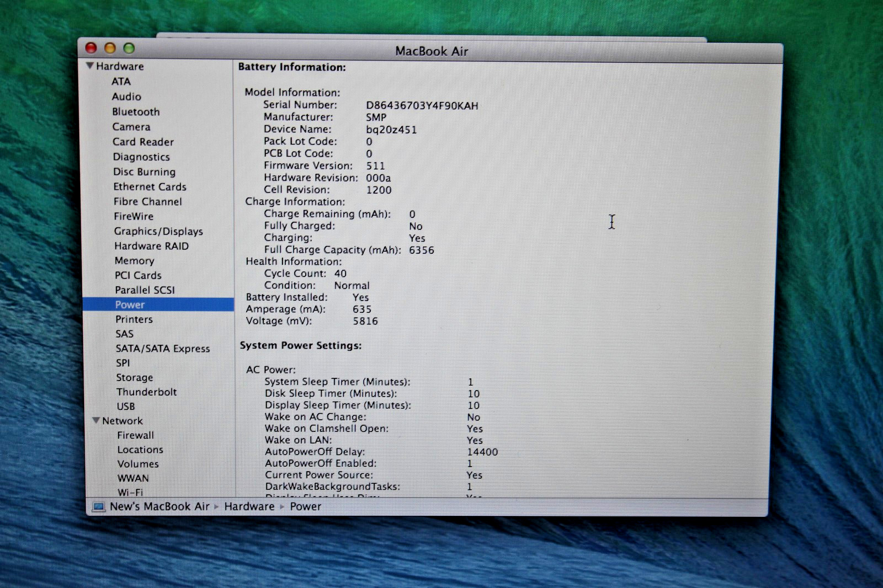Screen dimensions: 883x588
Task: Select SPI in the Hardware list
Action: pyautogui.click(x=123, y=362)
